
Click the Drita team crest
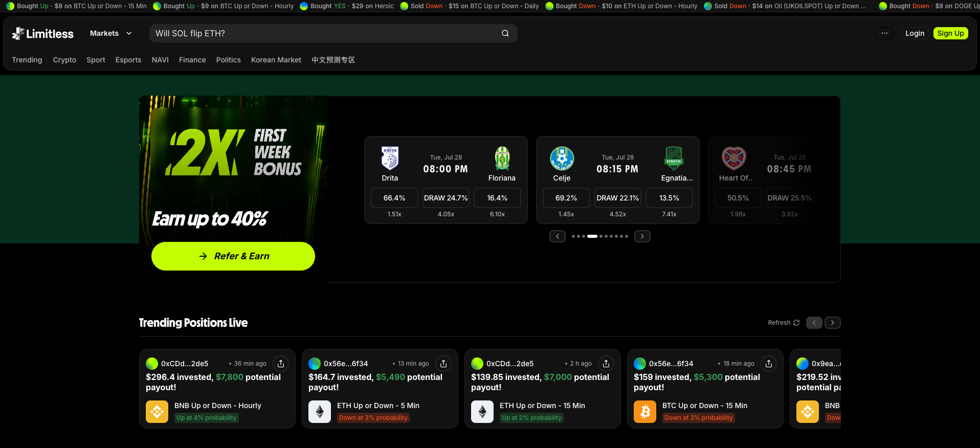pos(390,158)
